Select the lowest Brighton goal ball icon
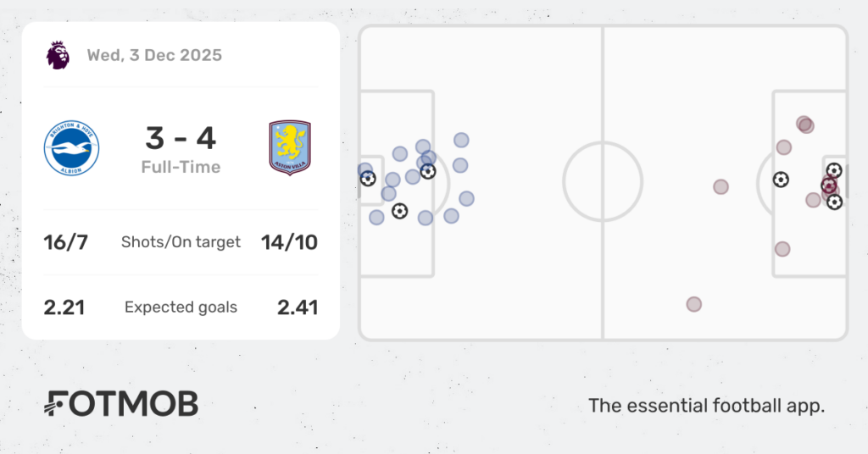868x454 pixels. point(399,211)
